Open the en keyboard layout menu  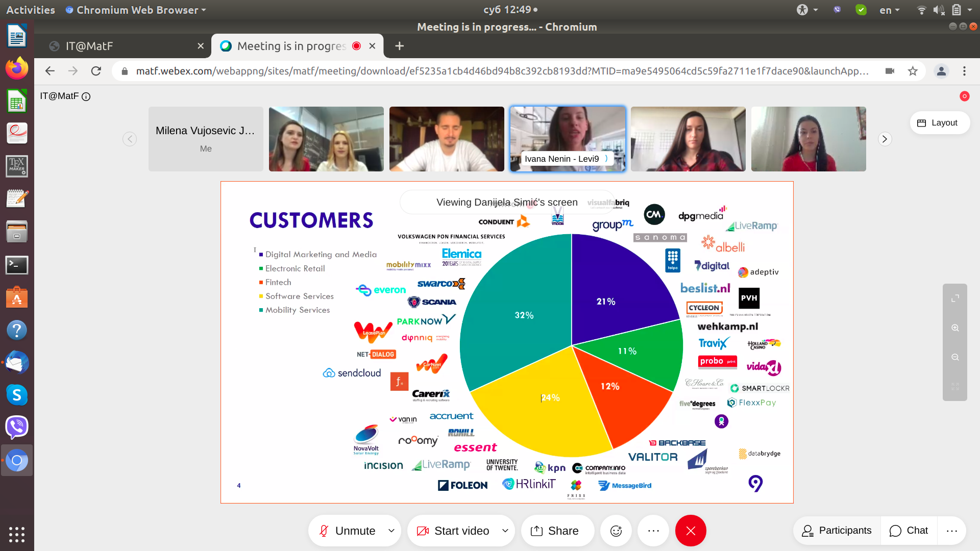pos(889,10)
